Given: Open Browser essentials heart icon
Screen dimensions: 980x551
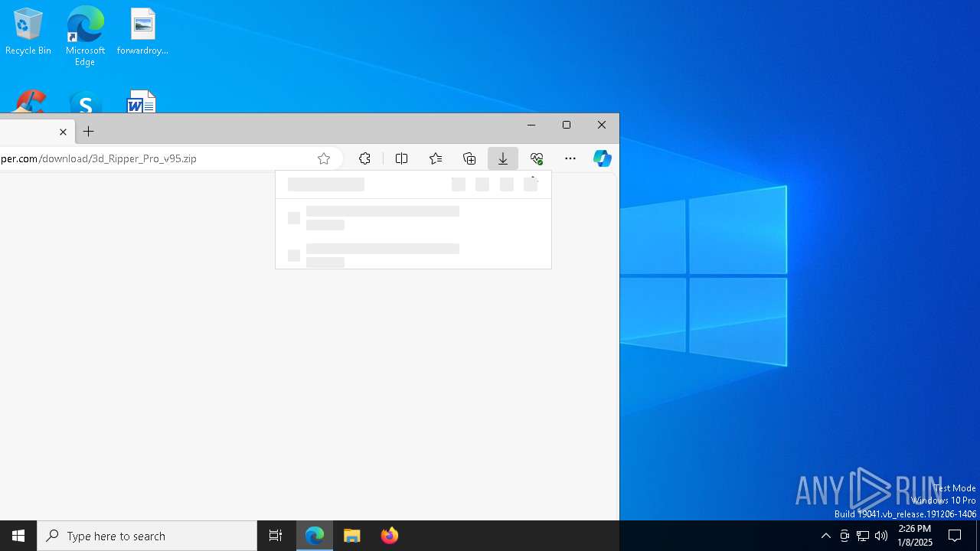Looking at the screenshot, I should point(537,158).
